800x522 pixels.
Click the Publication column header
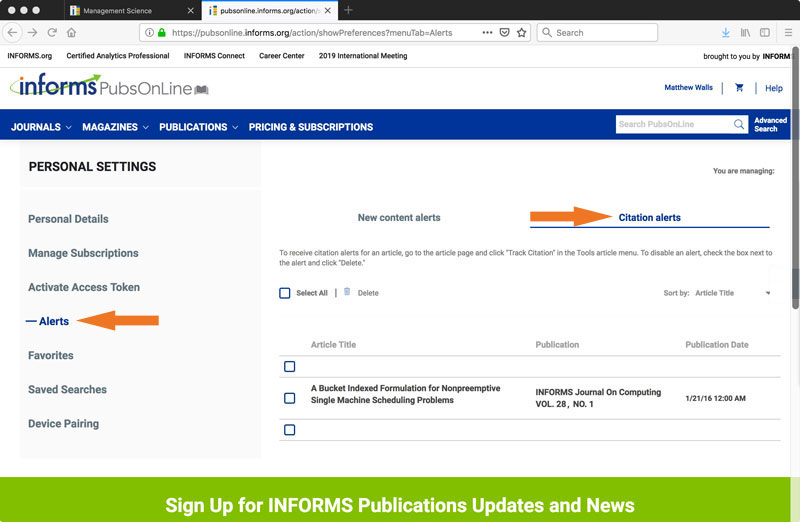point(557,344)
